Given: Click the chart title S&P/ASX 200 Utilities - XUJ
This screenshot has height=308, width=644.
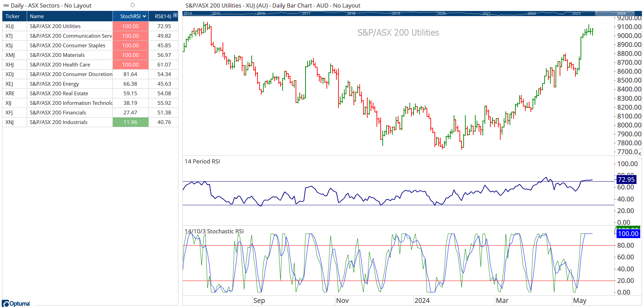Looking at the screenshot, I should pos(273,5).
